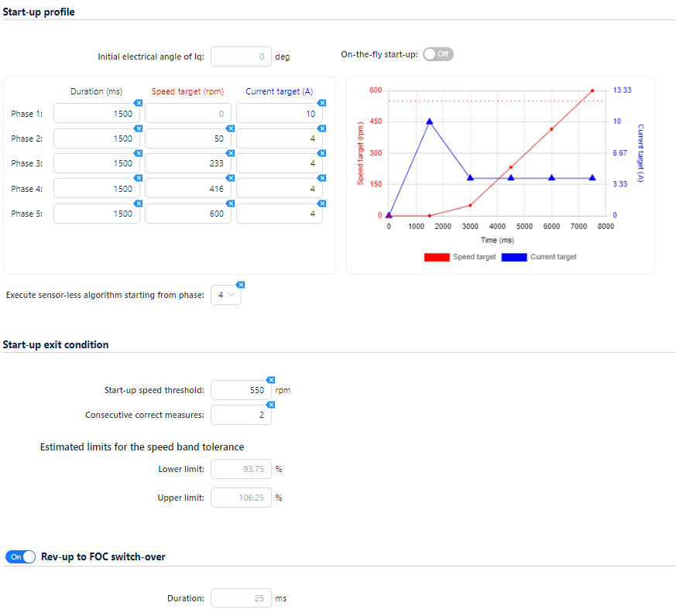This screenshot has height=616, width=676.
Task: Click the reset icon above the sensor-less phase dropdown
Action: click(x=240, y=285)
